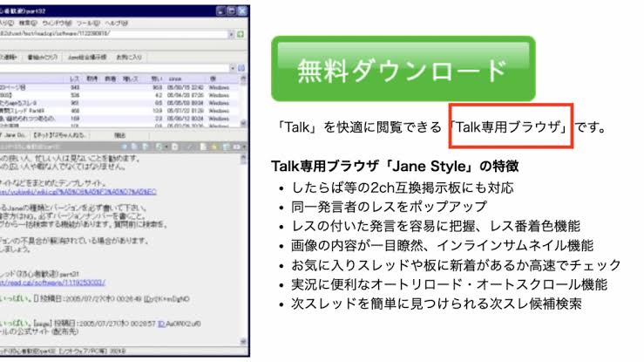Screen dimensions: 644x362
Task: Sort thread list by since column header
Action: [x=175, y=79]
